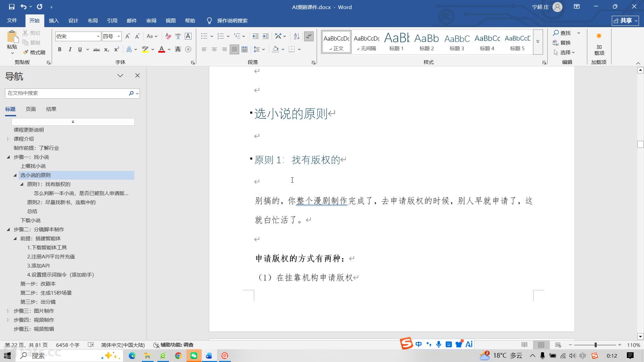The image size is (644, 362).
Task: Align text right
Action: (224, 50)
